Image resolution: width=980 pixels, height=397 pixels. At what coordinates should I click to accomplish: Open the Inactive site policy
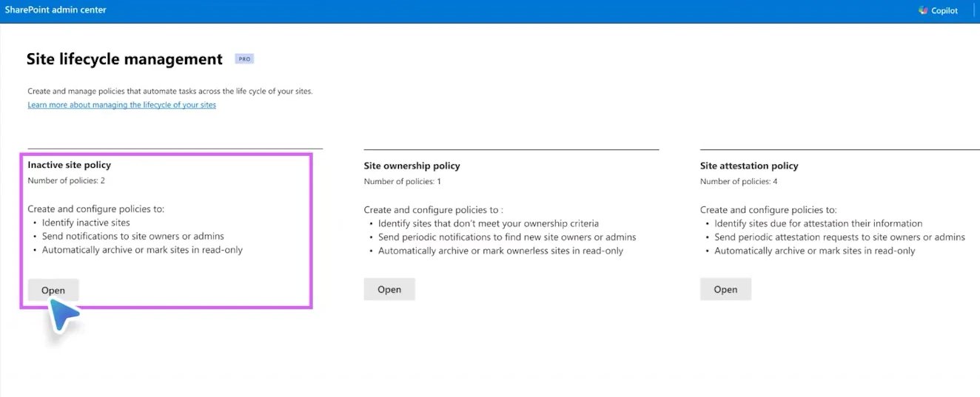pyautogui.click(x=53, y=291)
